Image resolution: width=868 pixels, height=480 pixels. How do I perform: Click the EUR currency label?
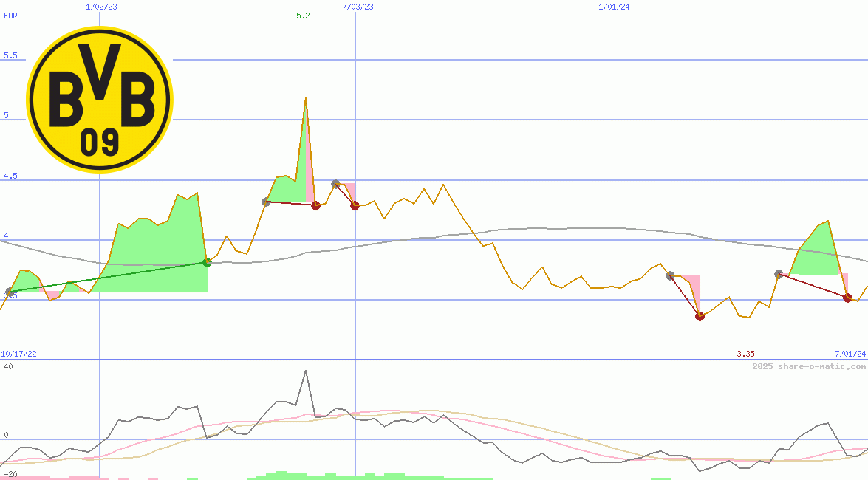pyautogui.click(x=10, y=16)
